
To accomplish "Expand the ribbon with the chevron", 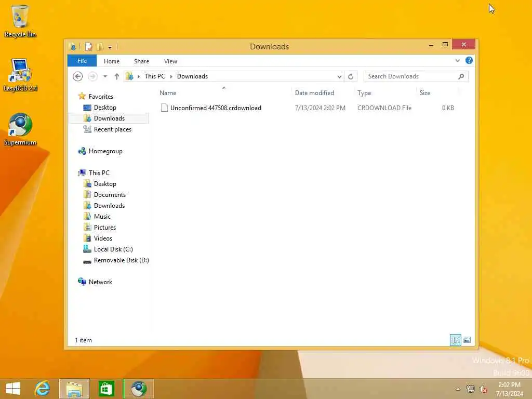I will click(458, 61).
